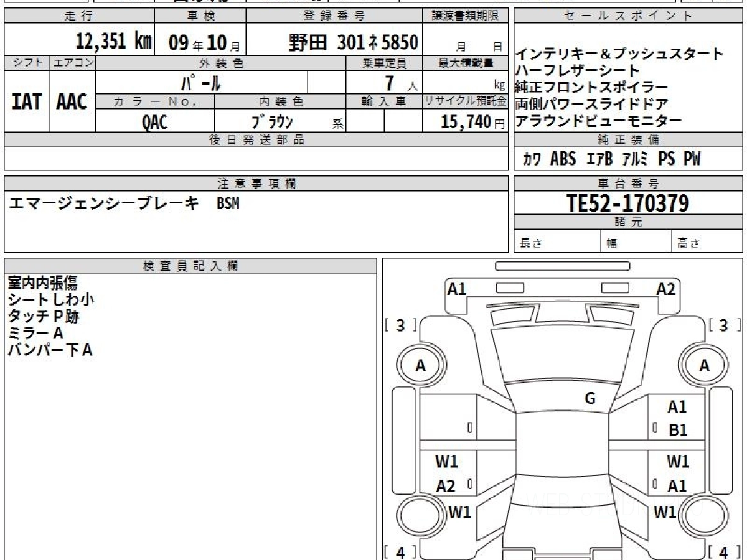Click the empty kg max load cell

click(x=466, y=82)
